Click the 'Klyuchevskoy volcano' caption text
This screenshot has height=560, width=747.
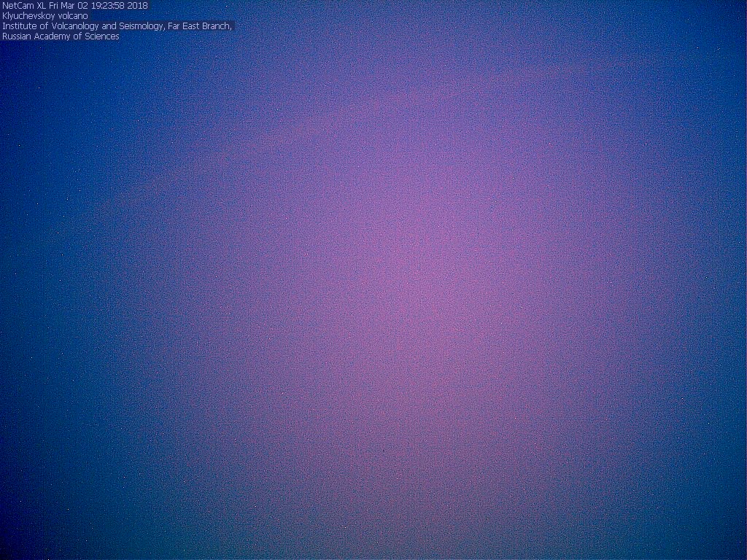pyautogui.click(x=44, y=16)
